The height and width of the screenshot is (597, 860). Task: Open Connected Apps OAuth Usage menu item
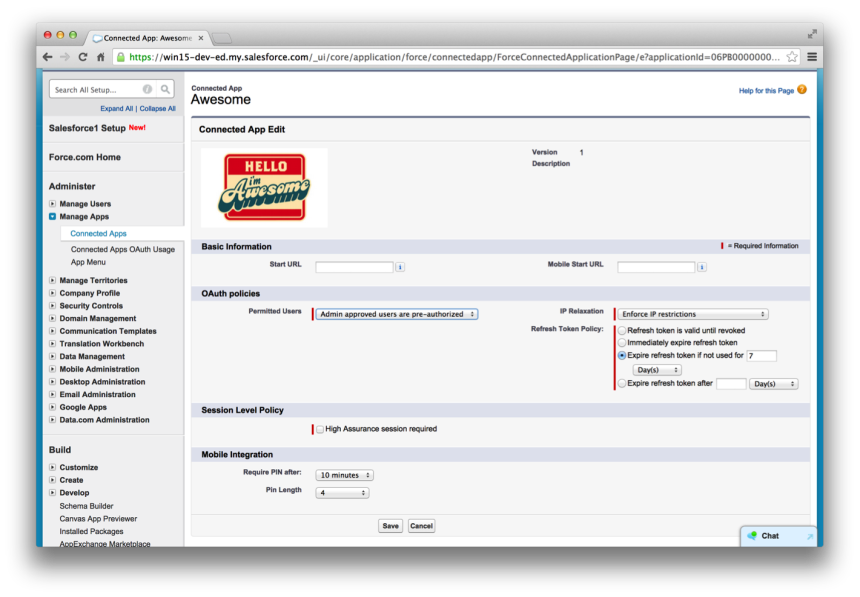122,249
